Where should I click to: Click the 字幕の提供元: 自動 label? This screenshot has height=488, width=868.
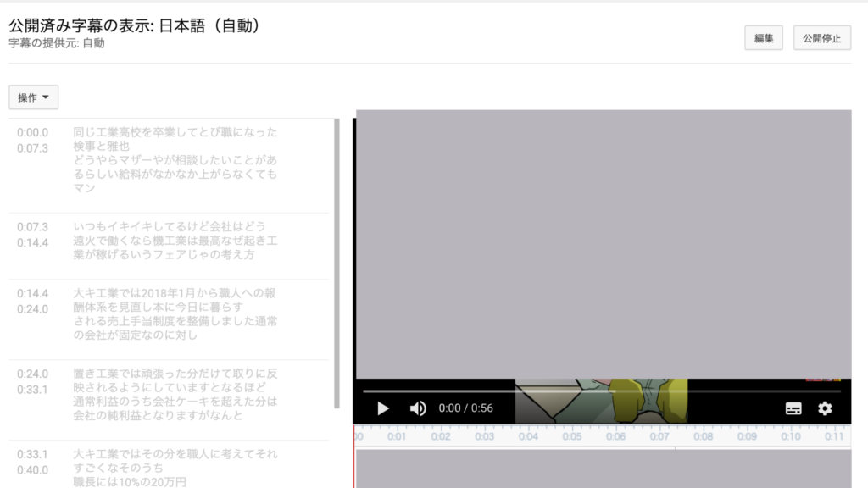coord(57,43)
